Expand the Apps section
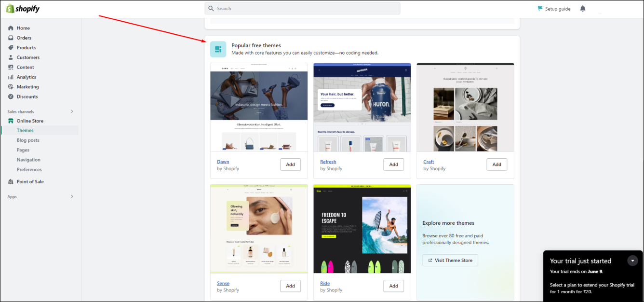This screenshot has height=302, width=644. pos(72,196)
